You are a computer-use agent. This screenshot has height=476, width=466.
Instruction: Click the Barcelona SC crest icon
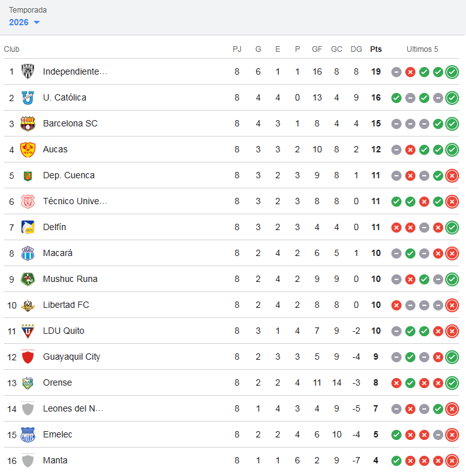[x=28, y=123]
